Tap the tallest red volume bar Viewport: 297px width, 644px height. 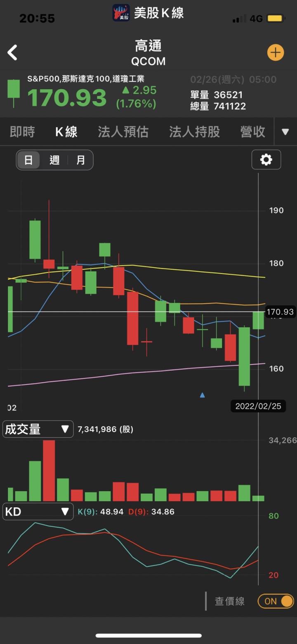[x=49, y=471]
